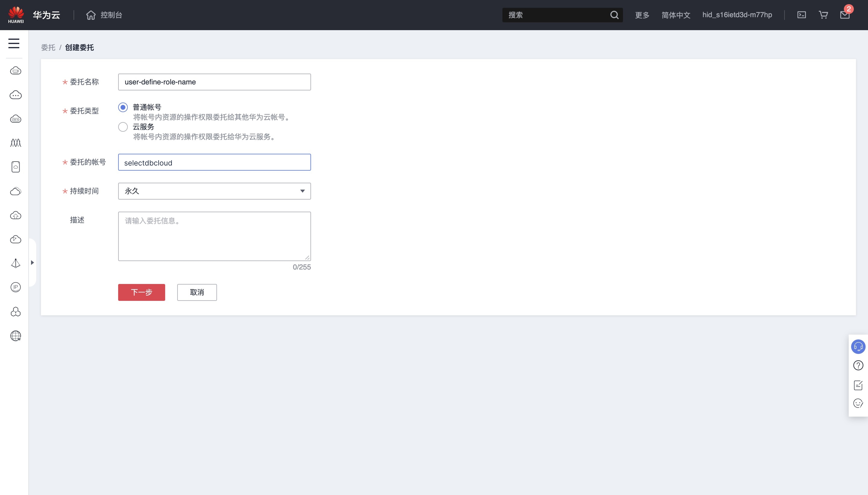868x495 pixels.
Task: Click the 下一步 button
Action: pos(142,292)
